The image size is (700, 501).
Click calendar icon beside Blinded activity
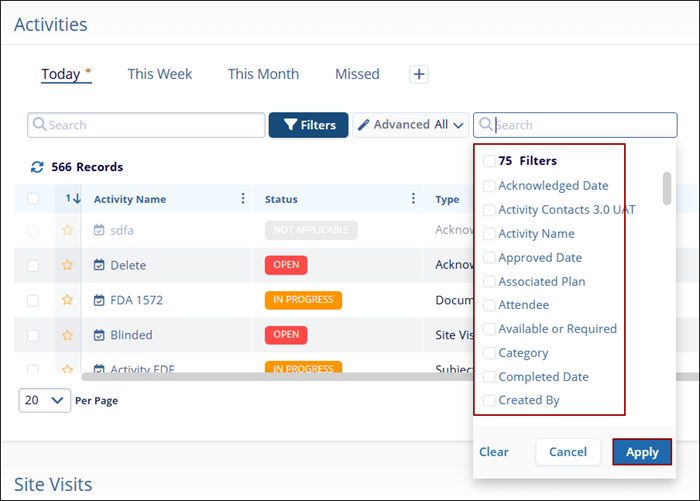99,335
